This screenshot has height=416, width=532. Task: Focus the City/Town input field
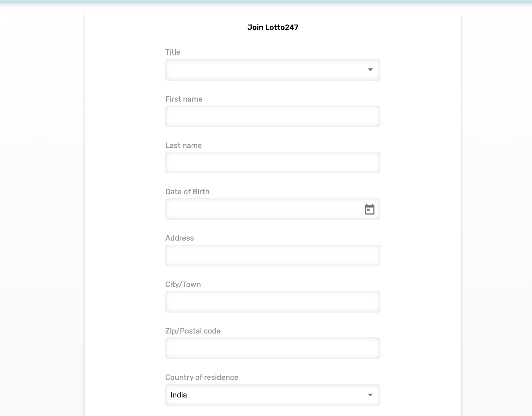pos(273,302)
